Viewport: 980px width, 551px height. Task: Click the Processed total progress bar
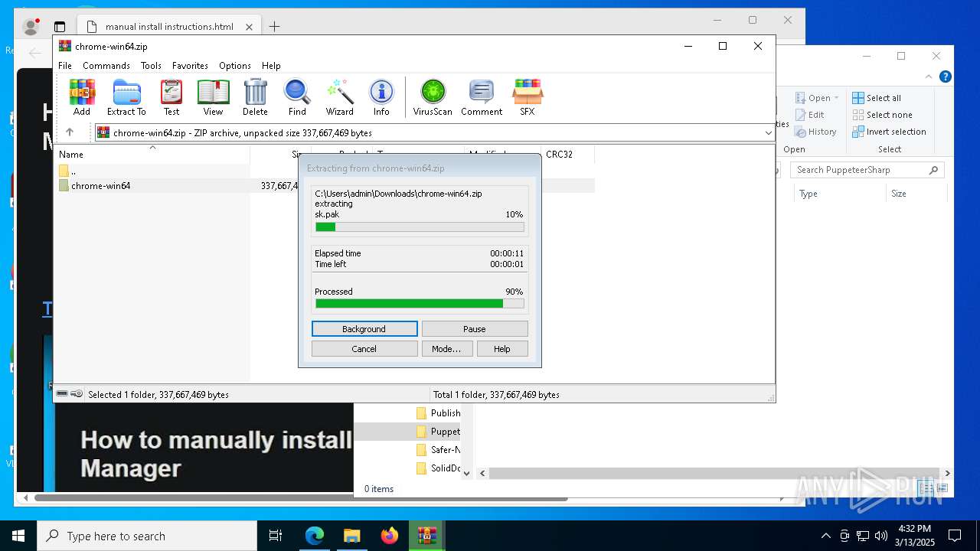tap(420, 304)
